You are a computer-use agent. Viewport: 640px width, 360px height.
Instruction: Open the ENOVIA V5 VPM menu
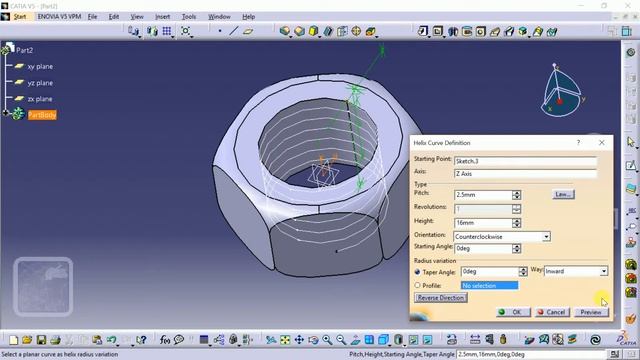(60, 17)
